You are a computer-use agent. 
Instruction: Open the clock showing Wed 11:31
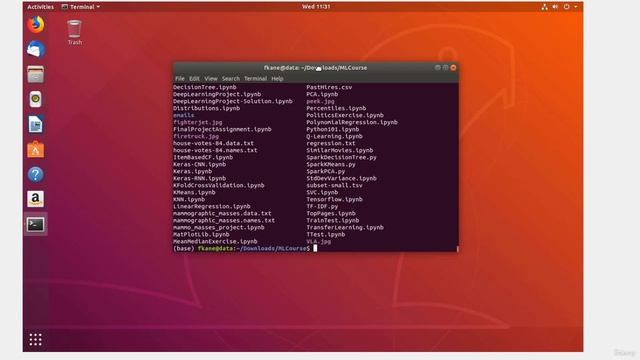point(316,7)
